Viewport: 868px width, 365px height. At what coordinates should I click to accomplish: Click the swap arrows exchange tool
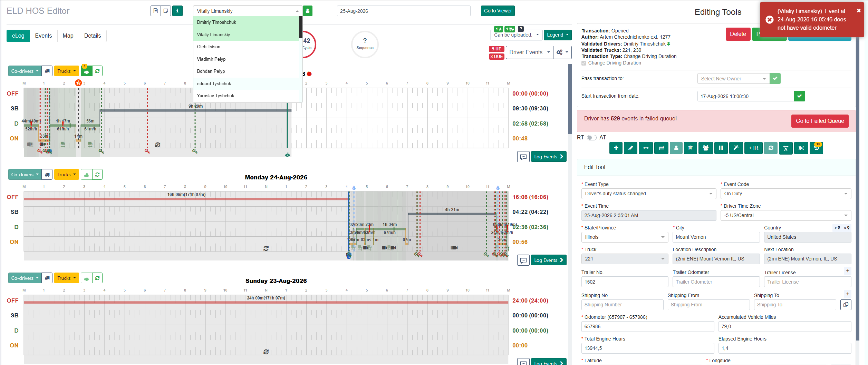click(661, 148)
